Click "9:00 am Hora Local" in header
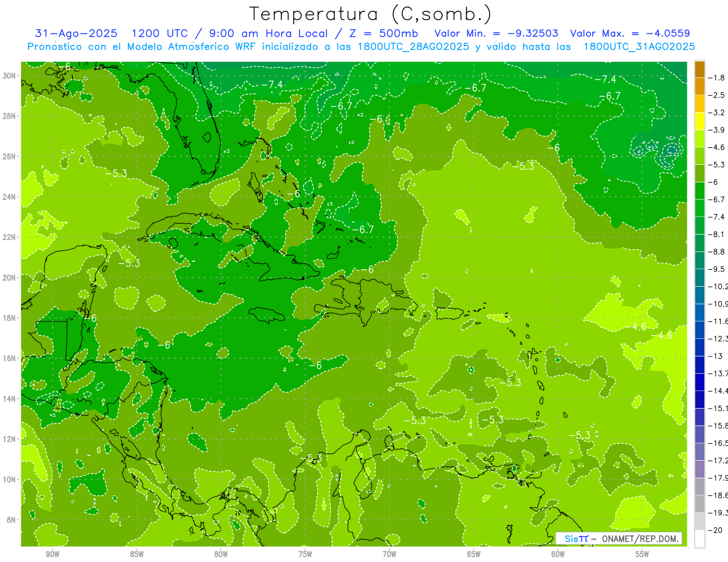This screenshot has width=728, height=562. (x=268, y=33)
